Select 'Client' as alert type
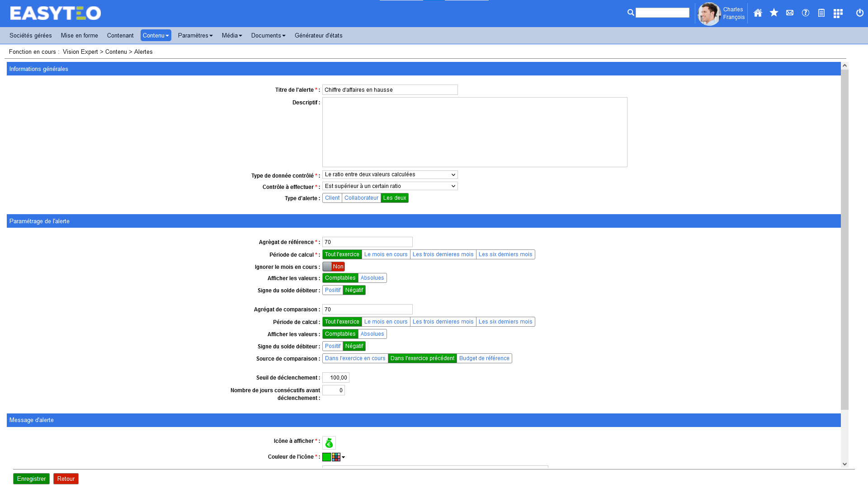 [332, 198]
